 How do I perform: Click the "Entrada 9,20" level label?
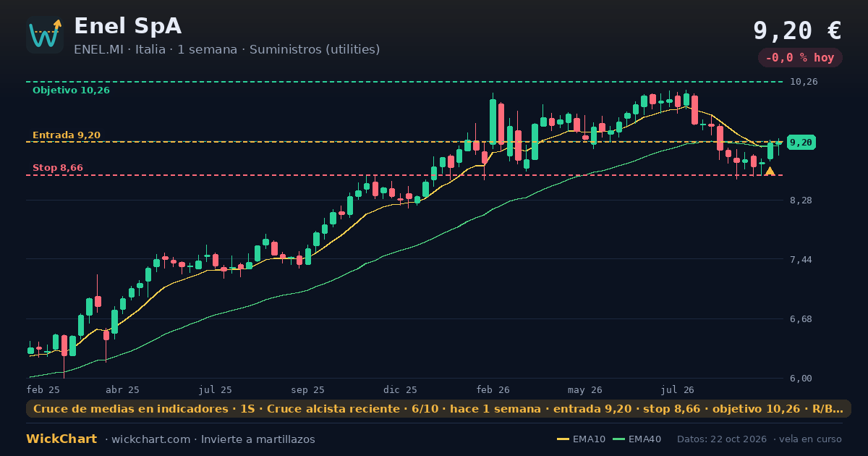(x=67, y=135)
